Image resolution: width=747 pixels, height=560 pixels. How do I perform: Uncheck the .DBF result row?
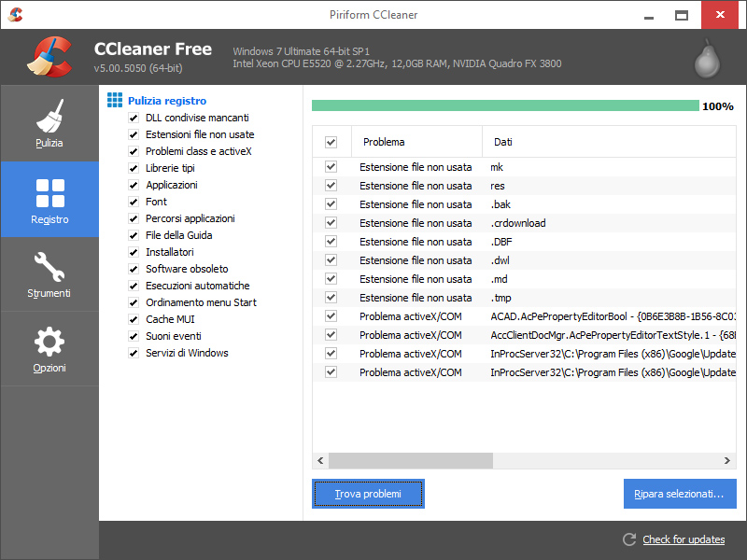(331, 242)
